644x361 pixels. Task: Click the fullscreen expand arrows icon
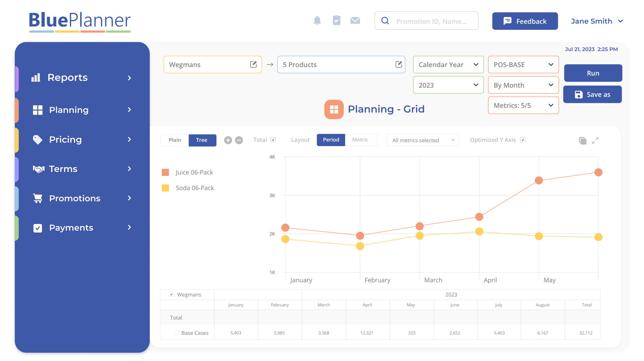click(595, 140)
